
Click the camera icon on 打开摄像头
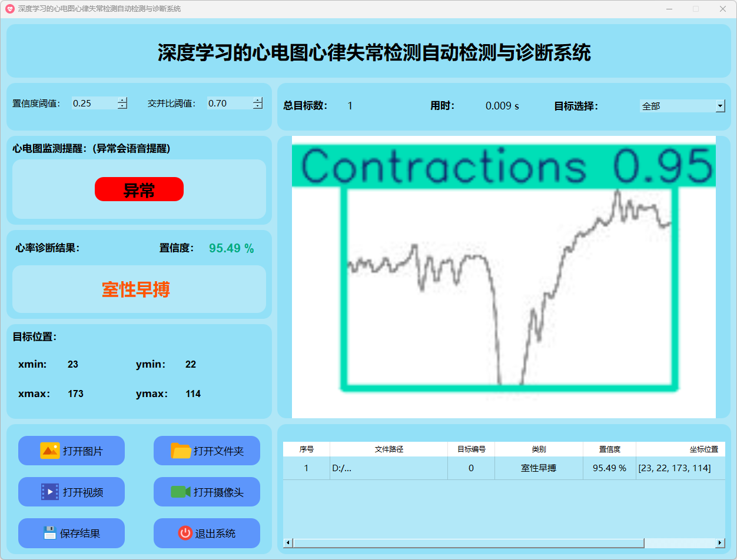(181, 492)
